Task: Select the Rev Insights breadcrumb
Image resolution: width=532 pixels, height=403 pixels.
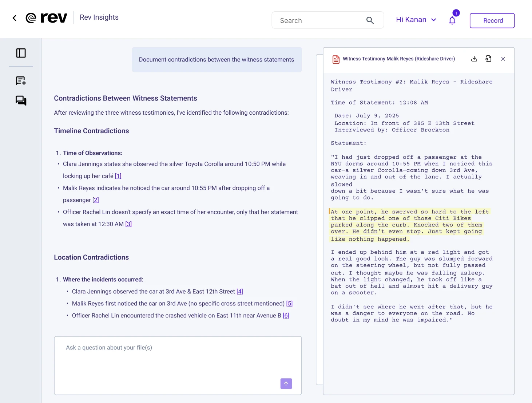Action: click(99, 17)
